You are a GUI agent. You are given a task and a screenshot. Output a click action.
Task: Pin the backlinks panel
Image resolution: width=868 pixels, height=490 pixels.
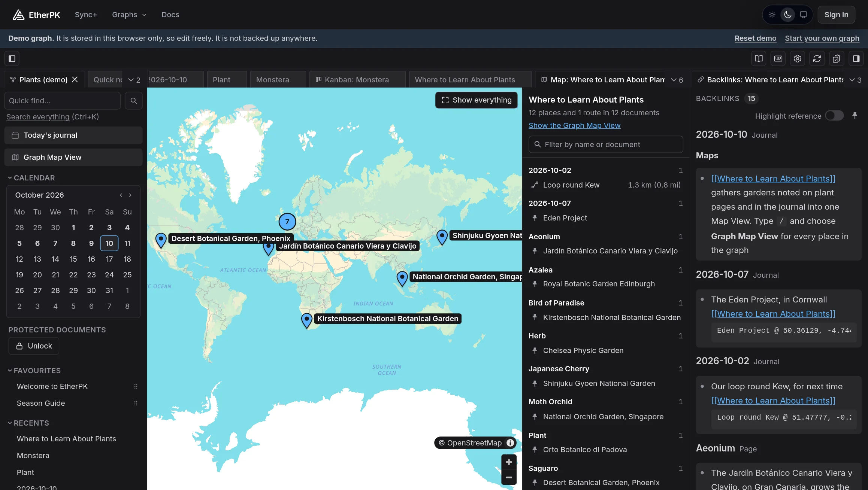pyautogui.click(x=855, y=116)
